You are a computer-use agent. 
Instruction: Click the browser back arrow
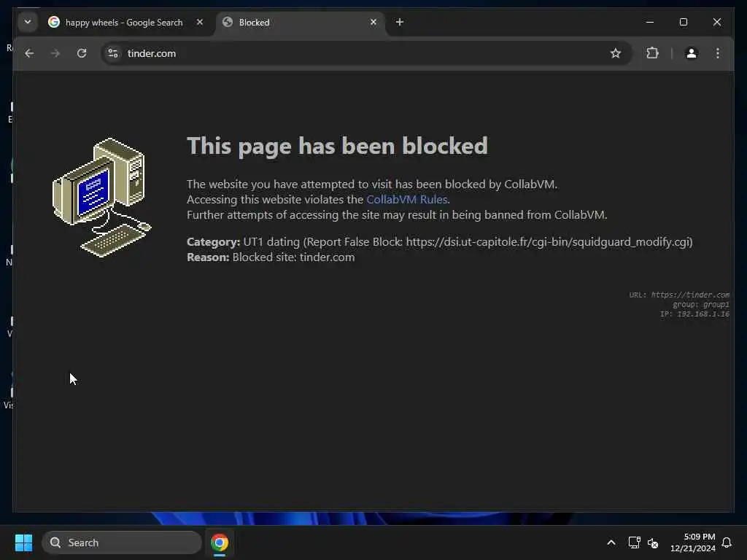29,53
